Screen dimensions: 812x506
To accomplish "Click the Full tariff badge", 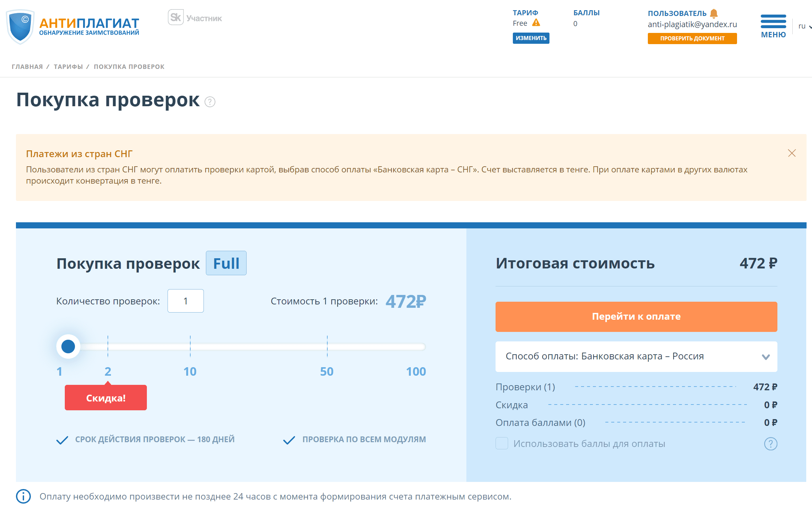I will [226, 263].
